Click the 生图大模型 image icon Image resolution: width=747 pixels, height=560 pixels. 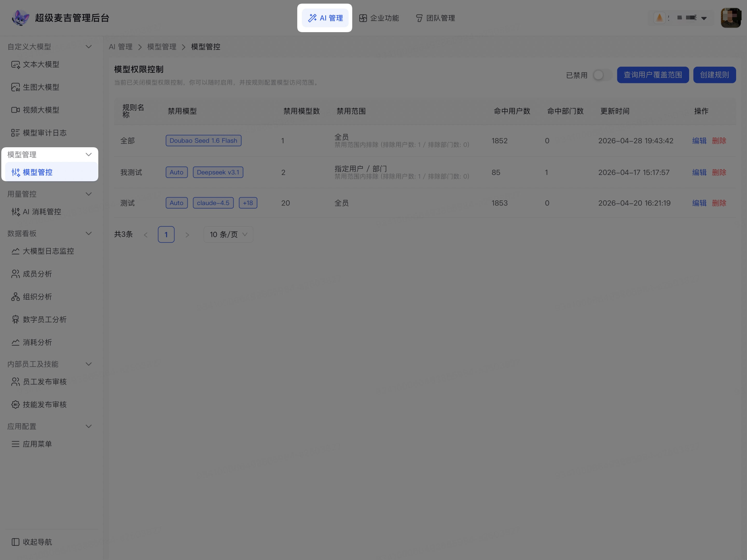coord(16,87)
